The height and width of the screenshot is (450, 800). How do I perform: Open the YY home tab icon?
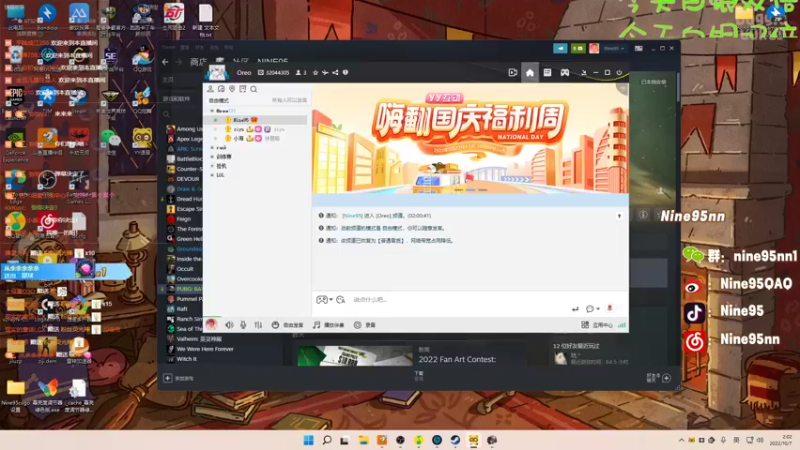tap(530, 73)
